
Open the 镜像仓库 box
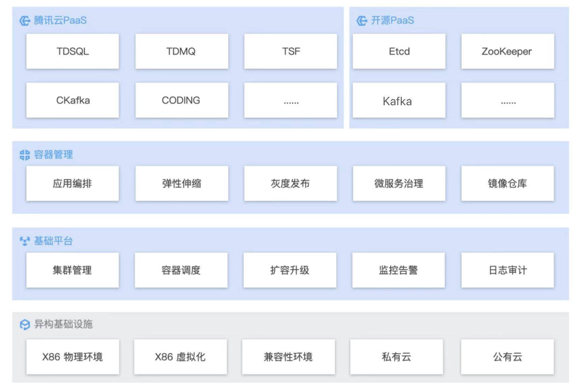pyautogui.click(x=507, y=184)
